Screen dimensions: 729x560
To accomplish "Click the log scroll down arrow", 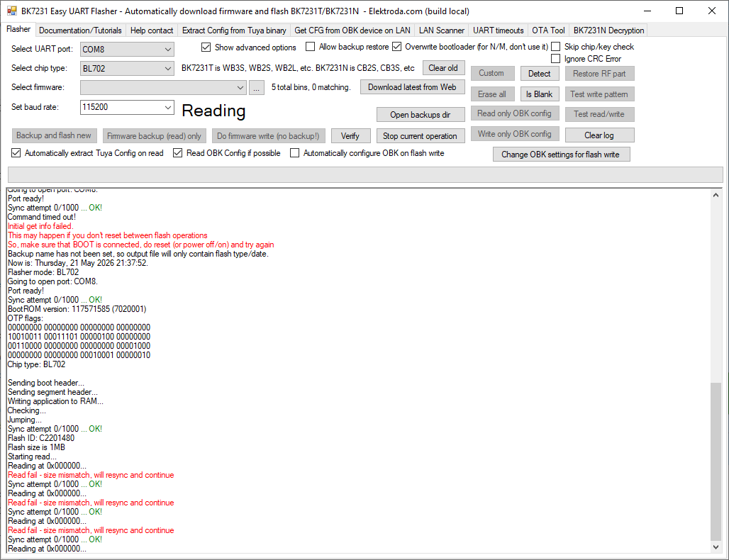I will click(716, 547).
